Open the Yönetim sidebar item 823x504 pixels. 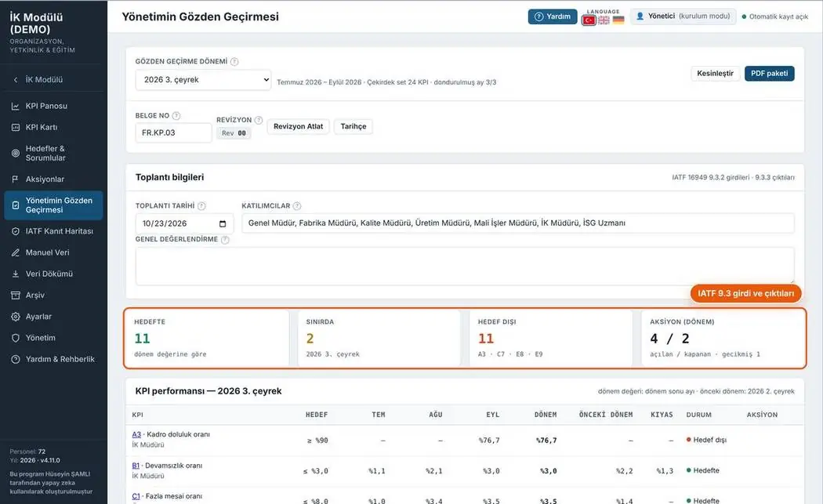tap(53, 338)
